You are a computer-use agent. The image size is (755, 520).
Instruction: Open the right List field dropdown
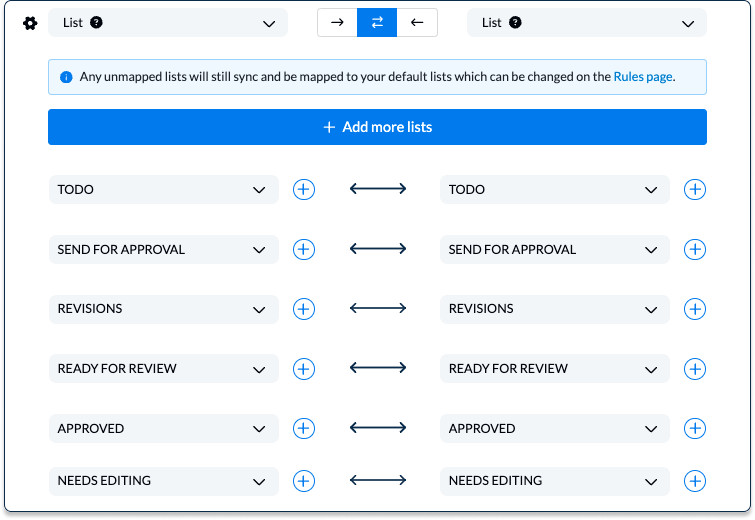pos(587,23)
